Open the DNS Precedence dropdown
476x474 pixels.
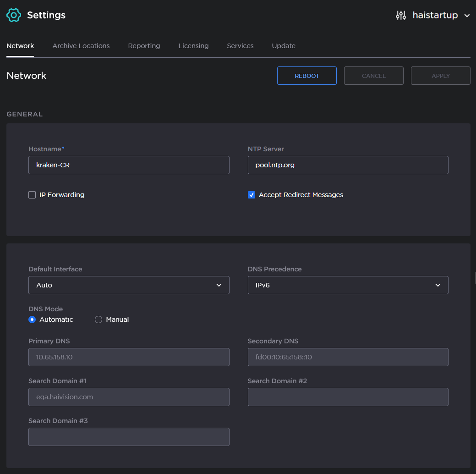point(348,285)
